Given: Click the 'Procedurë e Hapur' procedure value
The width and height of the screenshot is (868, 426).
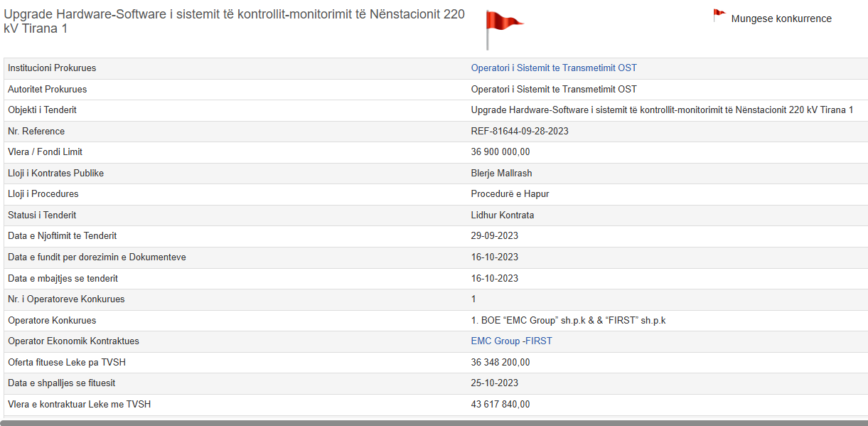Looking at the screenshot, I should 510,194.
